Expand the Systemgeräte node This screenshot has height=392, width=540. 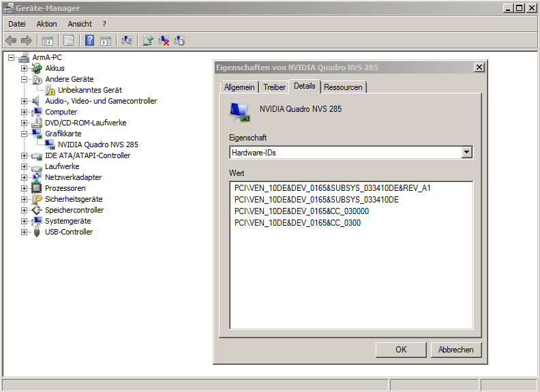click(x=24, y=221)
